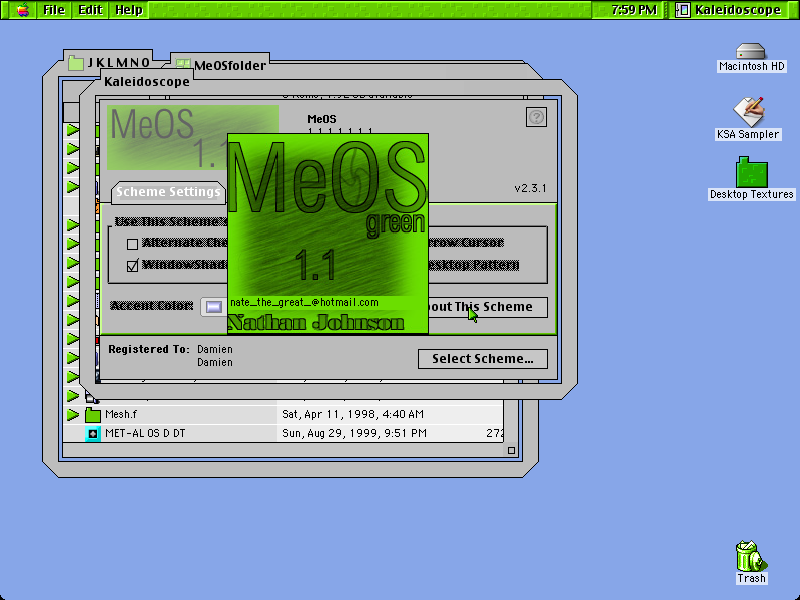Viewport: 800px width, 600px height.
Task: Click the Registered To name Damien
Action: pyautogui.click(x=215, y=349)
